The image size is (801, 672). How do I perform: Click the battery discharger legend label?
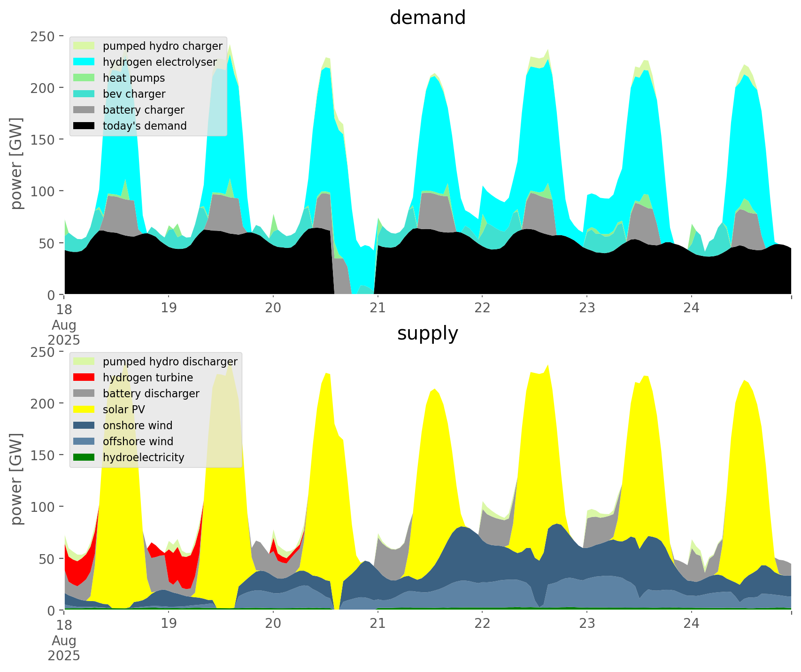click(x=151, y=394)
